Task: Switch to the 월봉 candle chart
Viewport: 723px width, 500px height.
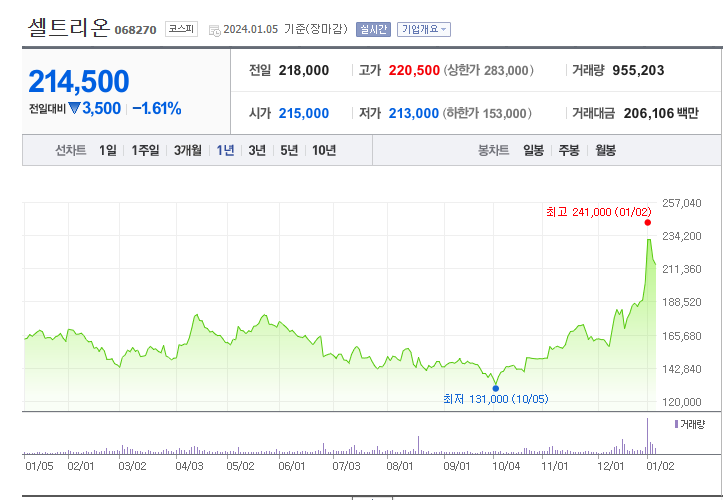Action: click(605, 150)
